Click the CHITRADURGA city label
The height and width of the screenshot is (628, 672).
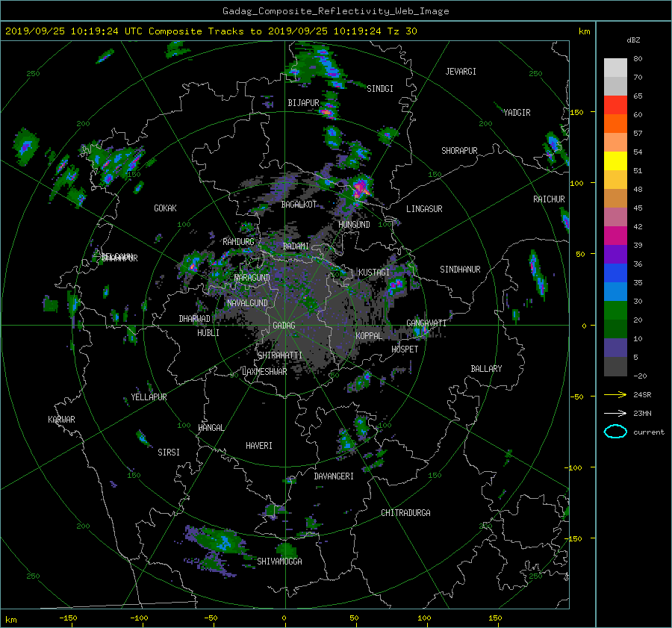point(405,513)
